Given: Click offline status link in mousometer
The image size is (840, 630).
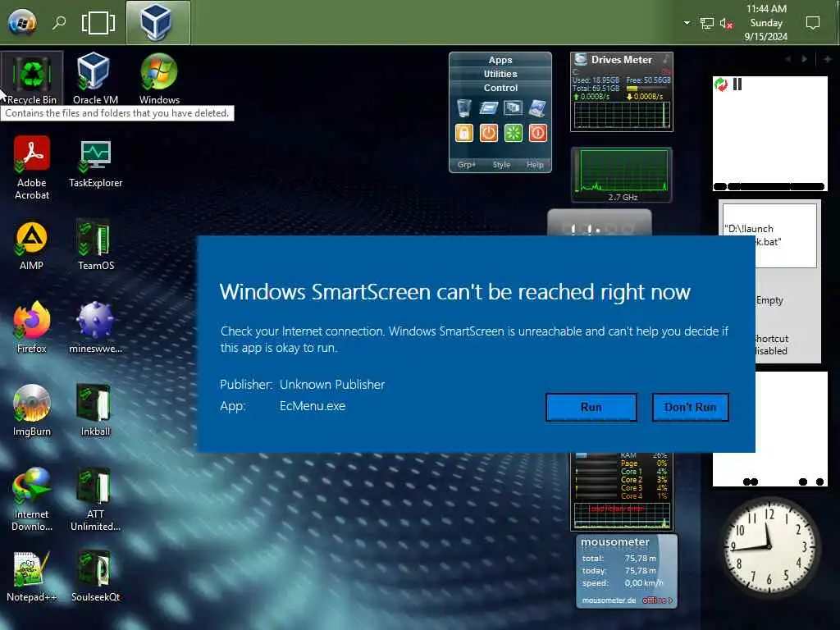Looking at the screenshot, I should click(x=657, y=600).
